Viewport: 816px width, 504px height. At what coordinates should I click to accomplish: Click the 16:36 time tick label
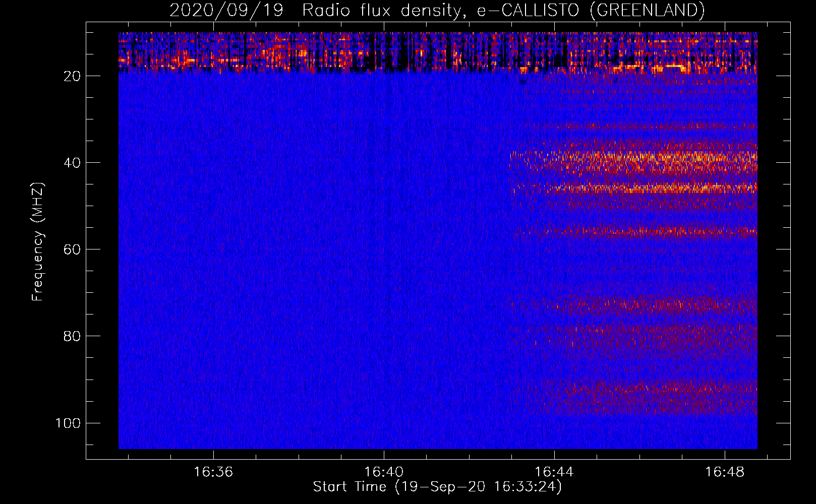click(213, 472)
